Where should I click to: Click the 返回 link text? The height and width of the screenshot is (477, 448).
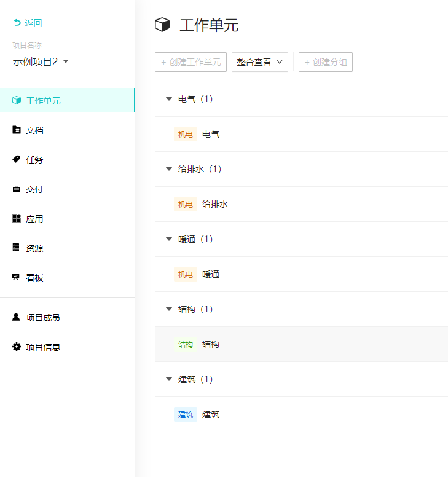point(33,23)
